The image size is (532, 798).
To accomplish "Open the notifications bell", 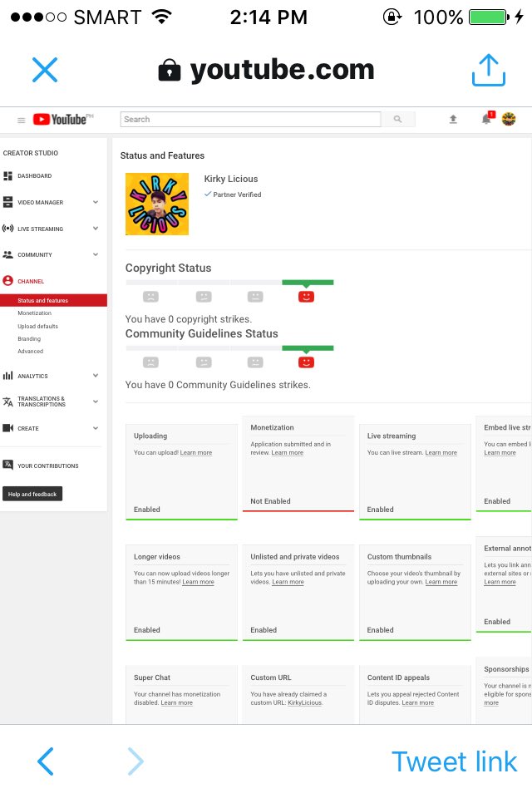I will [487, 119].
